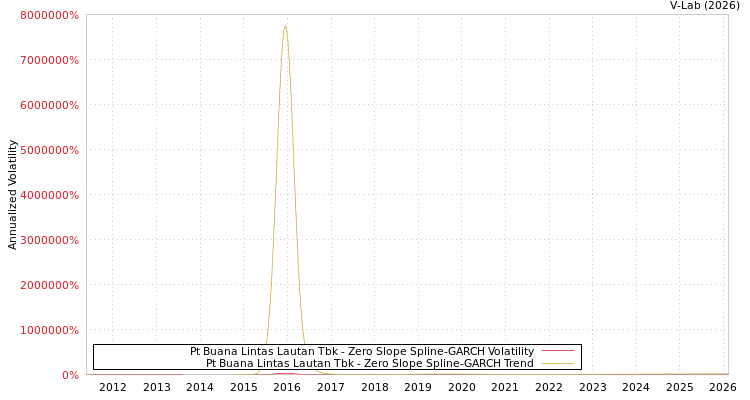Select the 8000000% y-axis label
750x400 pixels.
point(49,15)
